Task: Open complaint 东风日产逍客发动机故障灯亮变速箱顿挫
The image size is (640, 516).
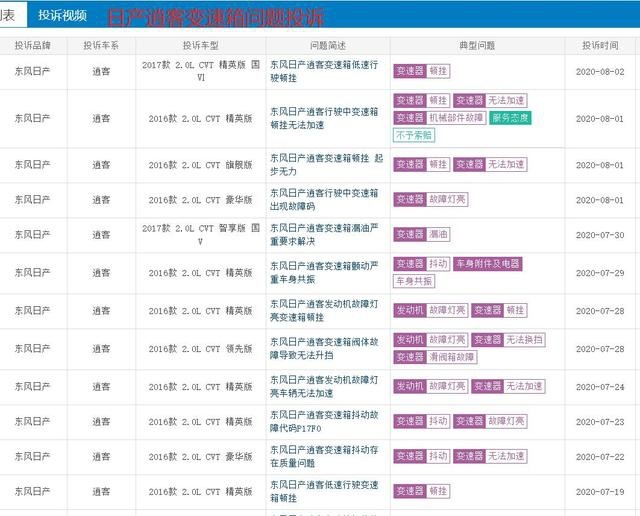Action: click(x=324, y=311)
